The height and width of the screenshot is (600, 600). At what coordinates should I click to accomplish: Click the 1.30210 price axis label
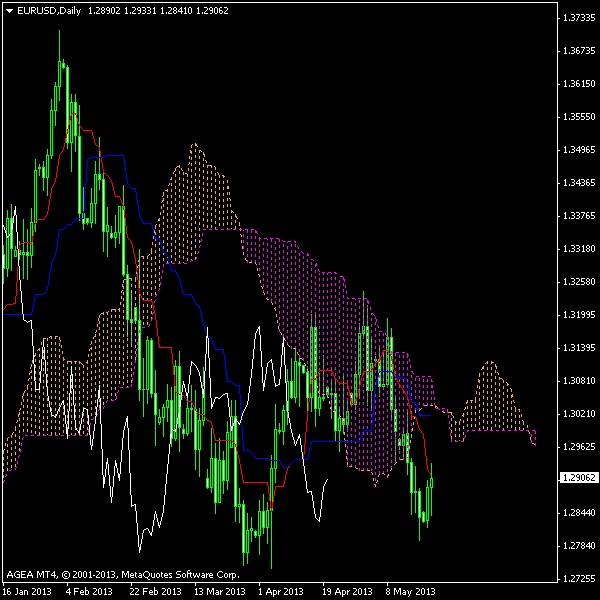[x=576, y=413]
